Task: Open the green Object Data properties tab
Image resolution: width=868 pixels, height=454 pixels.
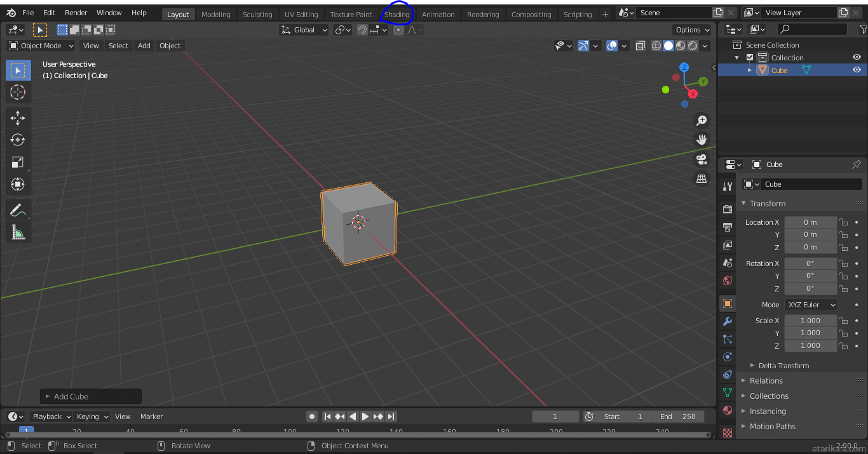Action: 728,392
